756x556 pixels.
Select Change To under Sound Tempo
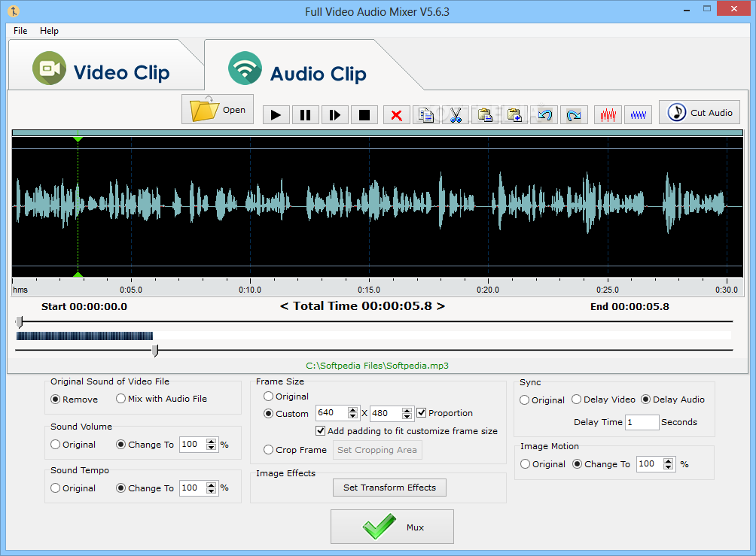(145, 488)
